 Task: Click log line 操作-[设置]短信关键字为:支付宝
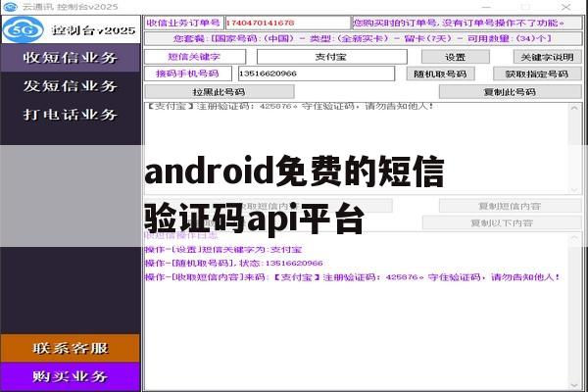click(223, 250)
